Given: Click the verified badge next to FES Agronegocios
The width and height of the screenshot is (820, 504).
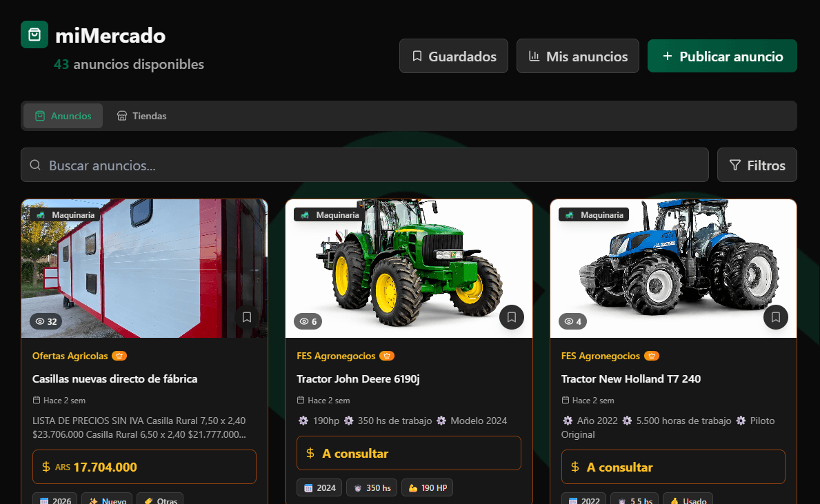Looking at the screenshot, I should point(387,356).
